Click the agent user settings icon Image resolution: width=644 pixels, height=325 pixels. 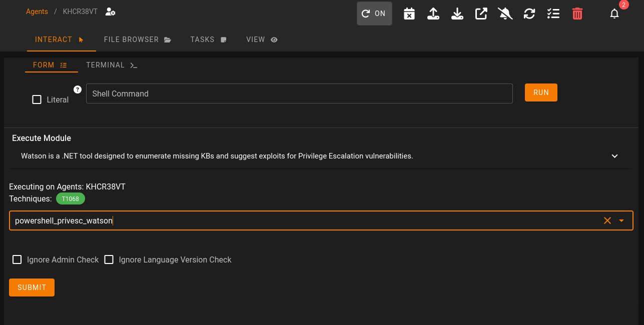(x=111, y=11)
